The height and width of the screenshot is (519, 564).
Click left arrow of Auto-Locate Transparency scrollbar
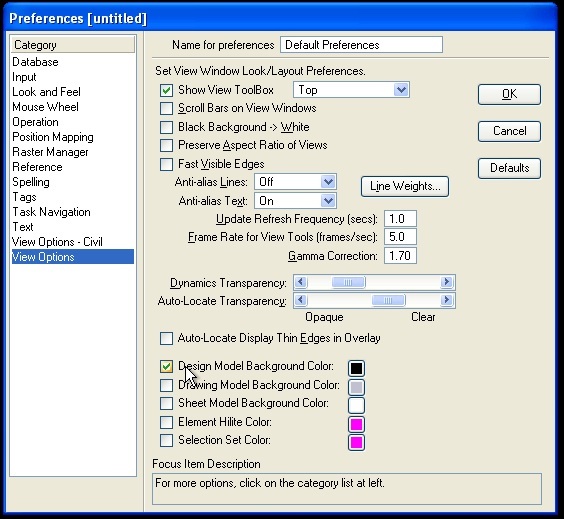point(301,300)
